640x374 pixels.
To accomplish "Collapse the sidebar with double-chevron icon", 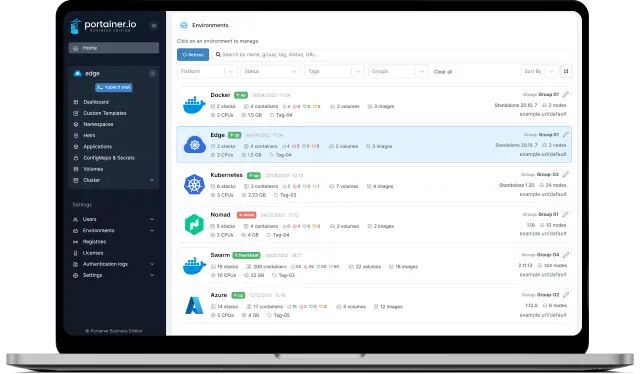I will [x=154, y=26].
